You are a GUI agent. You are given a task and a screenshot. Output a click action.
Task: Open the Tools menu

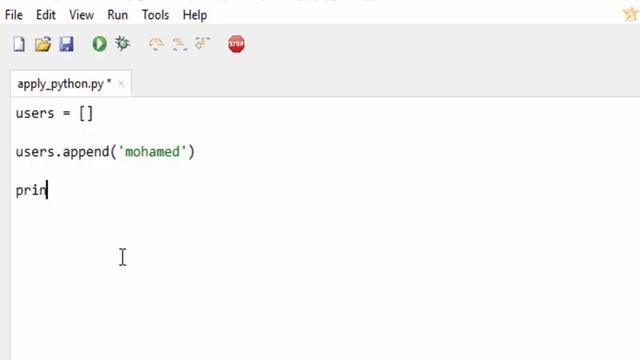click(x=155, y=15)
